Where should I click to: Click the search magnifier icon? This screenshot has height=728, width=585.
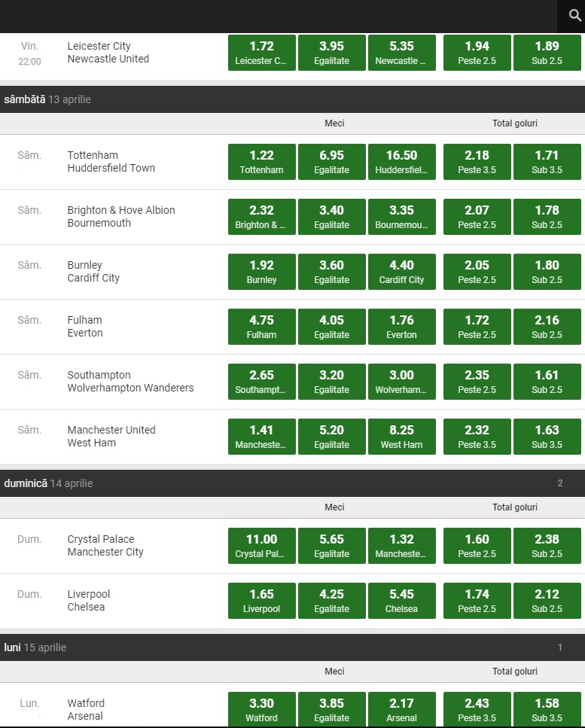(574, 16)
